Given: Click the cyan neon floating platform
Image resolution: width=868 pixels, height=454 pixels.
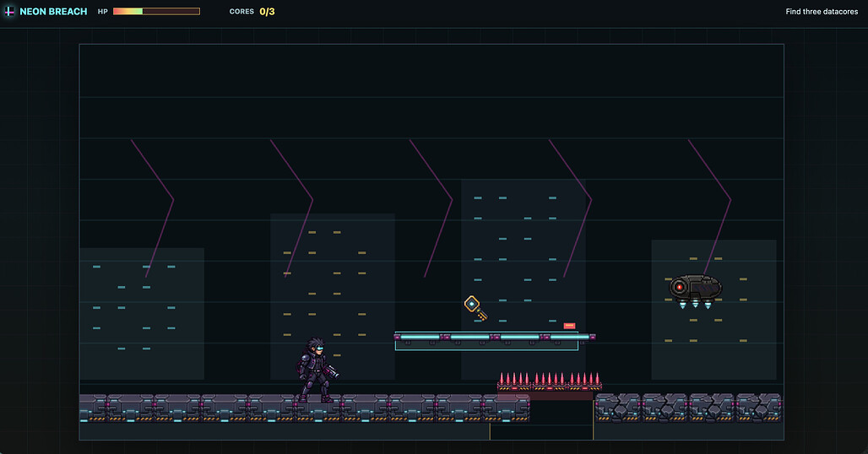Looking at the screenshot, I should (x=495, y=341).
